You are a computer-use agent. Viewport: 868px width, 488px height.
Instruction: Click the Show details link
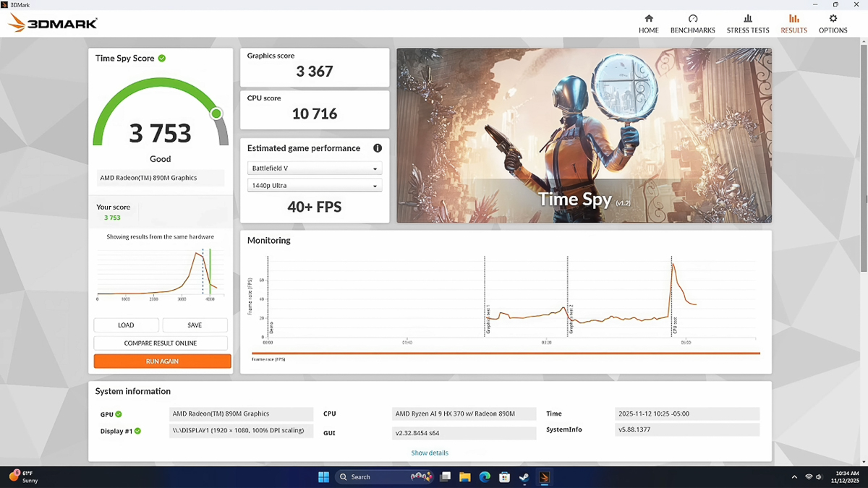point(430,453)
